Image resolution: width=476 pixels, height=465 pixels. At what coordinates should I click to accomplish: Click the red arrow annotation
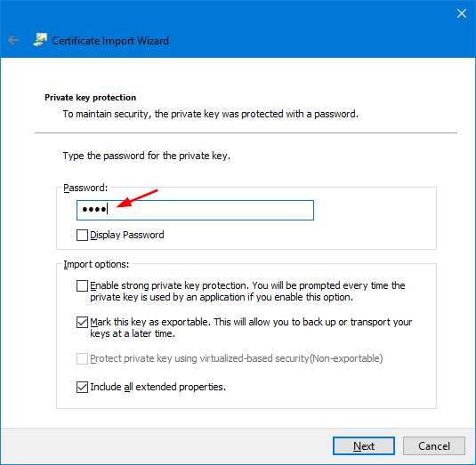[x=137, y=198]
